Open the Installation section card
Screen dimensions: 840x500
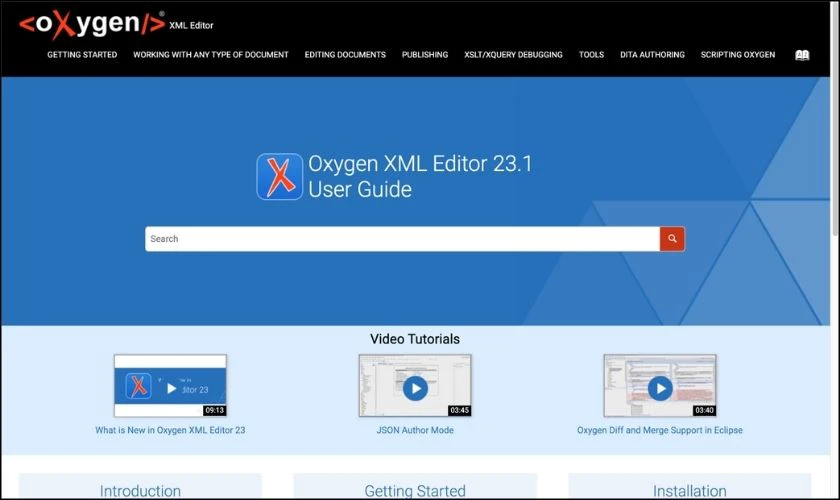click(x=689, y=487)
